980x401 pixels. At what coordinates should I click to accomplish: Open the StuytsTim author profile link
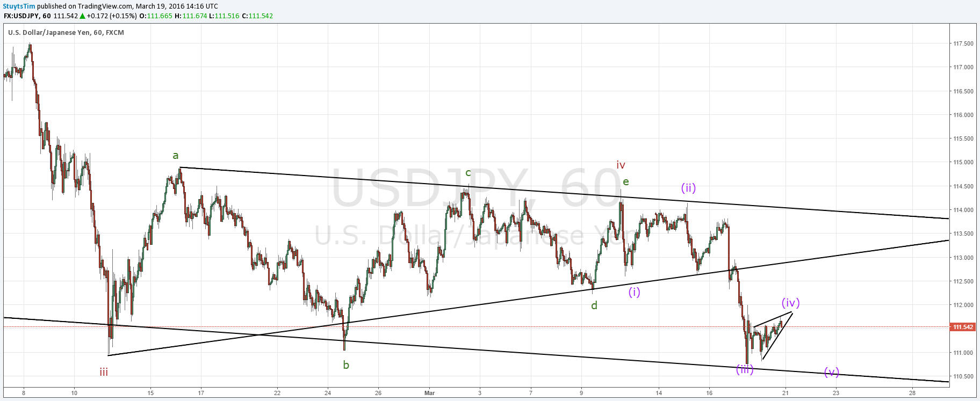point(19,6)
